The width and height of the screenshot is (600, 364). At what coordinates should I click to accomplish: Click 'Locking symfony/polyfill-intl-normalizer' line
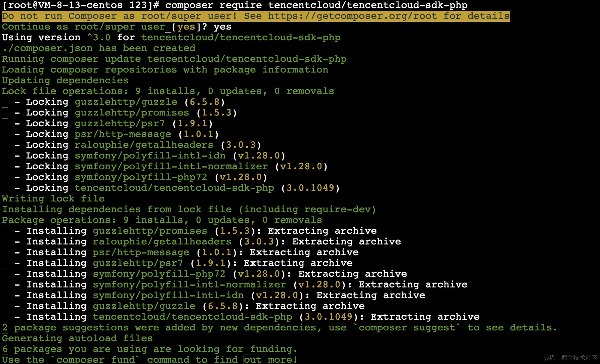click(x=171, y=167)
